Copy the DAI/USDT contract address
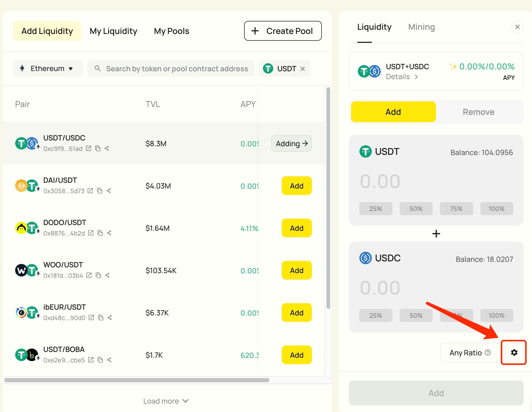This screenshot has height=412, width=532. pyautogui.click(x=100, y=191)
